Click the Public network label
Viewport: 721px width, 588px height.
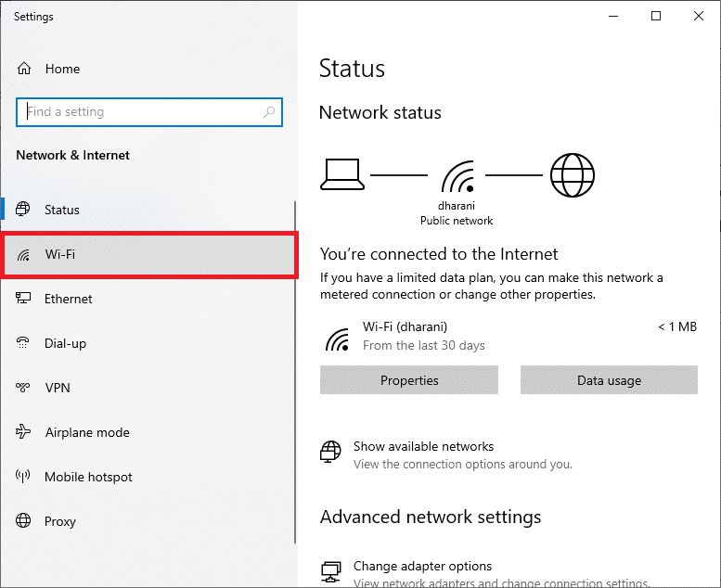[457, 221]
